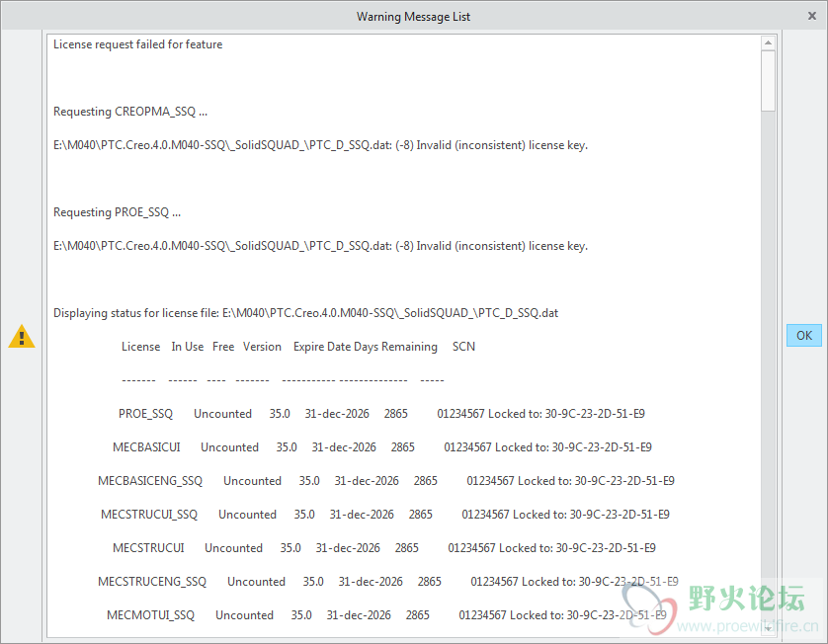Image resolution: width=828 pixels, height=644 pixels.
Task: Click the 'Expire Date Days Remaining' header text
Action: pyautogui.click(x=366, y=347)
